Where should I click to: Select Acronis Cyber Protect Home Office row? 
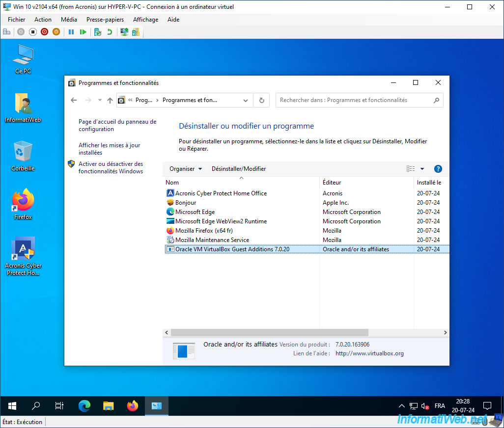pyautogui.click(x=307, y=193)
